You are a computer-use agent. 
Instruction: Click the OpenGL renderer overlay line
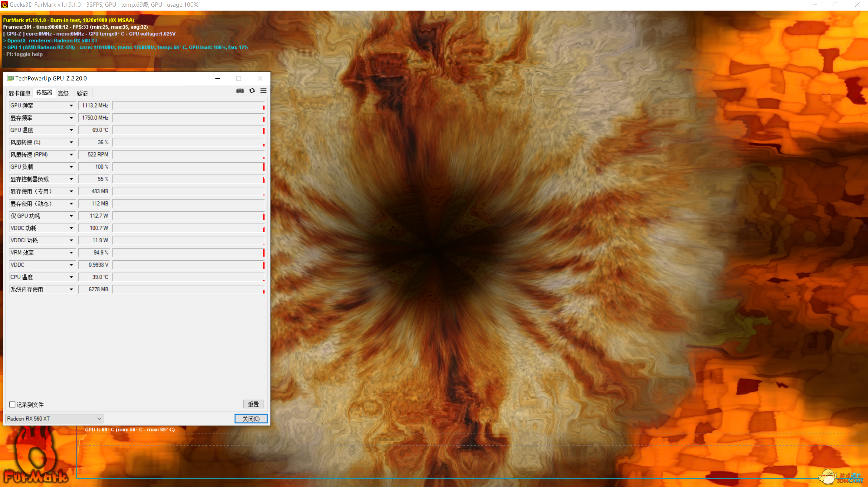click(50, 41)
